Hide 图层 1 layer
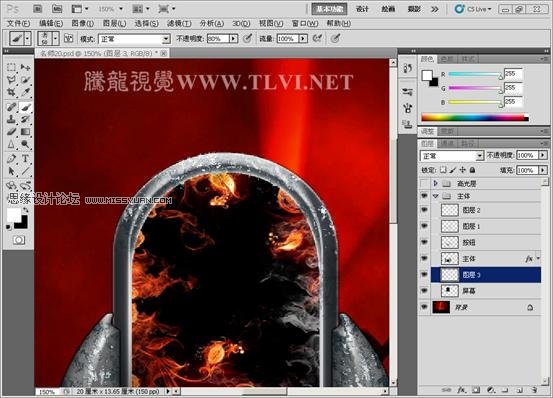The height and width of the screenshot is (398, 553). (424, 226)
